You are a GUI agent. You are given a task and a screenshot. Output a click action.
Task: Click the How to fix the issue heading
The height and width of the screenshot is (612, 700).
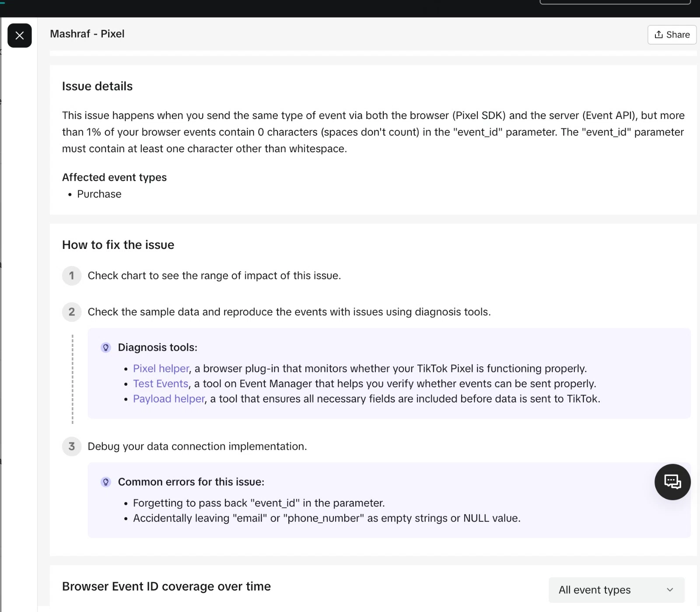[x=118, y=245]
